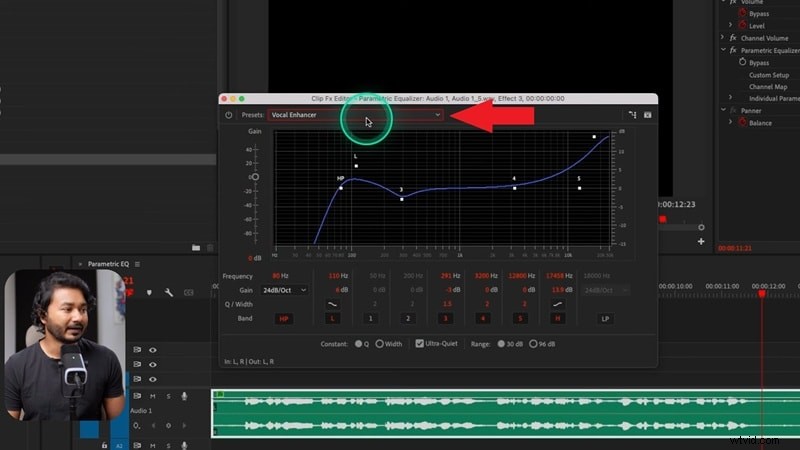Click the new bin folder icon in Project panel
The width and height of the screenshot is (800, 450).
click(196, 248)
